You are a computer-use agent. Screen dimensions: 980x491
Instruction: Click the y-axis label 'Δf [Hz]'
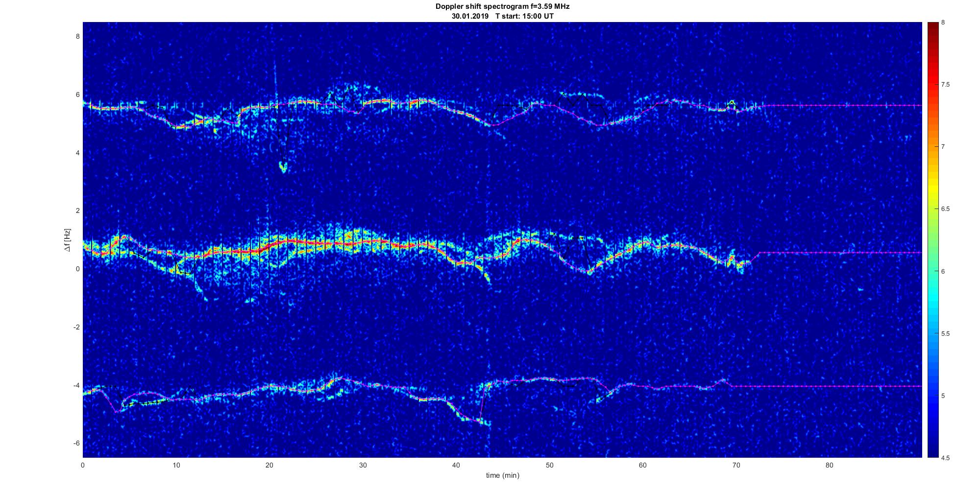(x=67, y=240)
